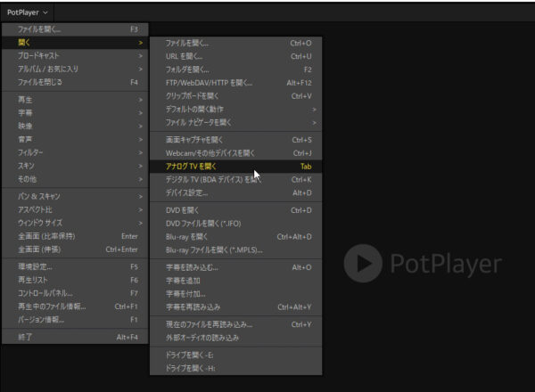This screenshot has width=535, height=392.
Task: Expand the アスペクト比 submenu
Action: [75, 209]
